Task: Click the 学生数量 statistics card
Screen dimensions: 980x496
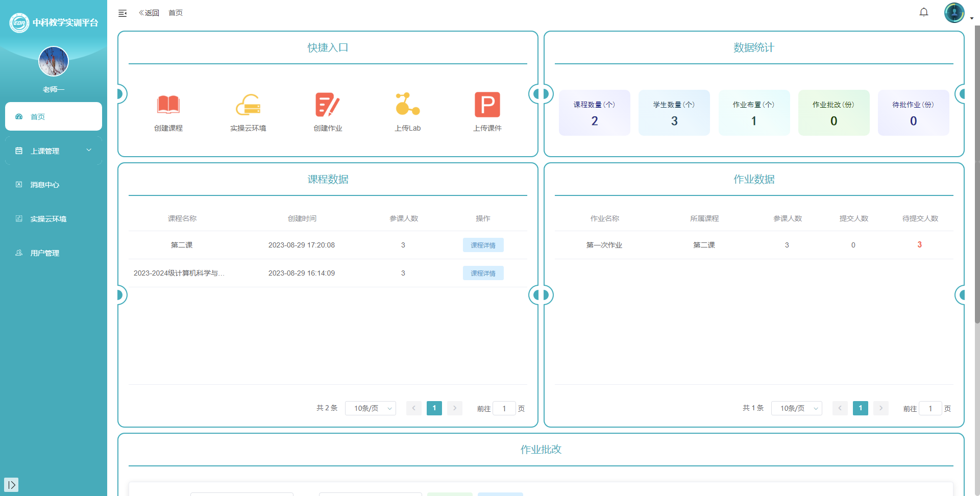Action: coord(674,113)
